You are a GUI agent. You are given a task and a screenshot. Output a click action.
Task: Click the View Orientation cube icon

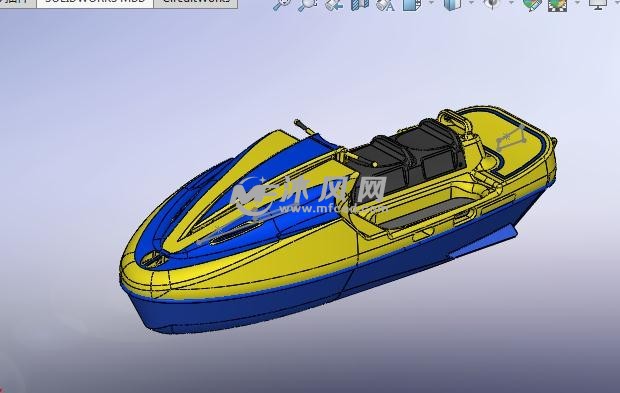412,4
